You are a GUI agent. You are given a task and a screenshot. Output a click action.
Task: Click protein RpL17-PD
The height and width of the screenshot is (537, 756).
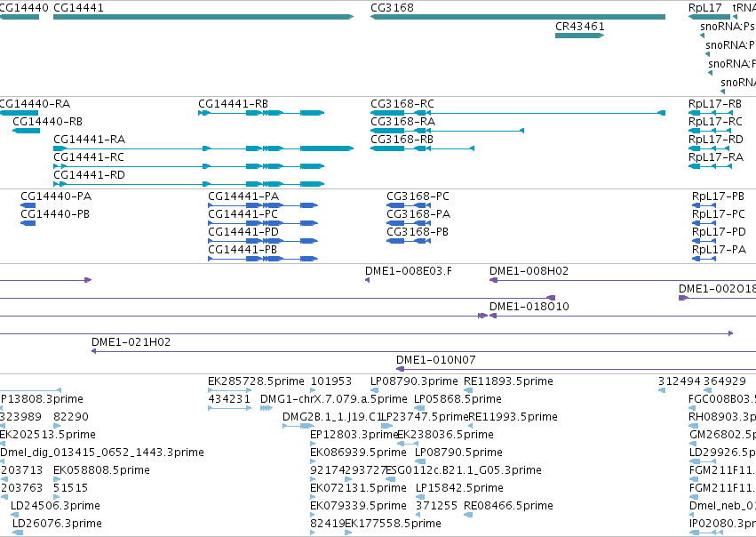[x=704, y=241]
